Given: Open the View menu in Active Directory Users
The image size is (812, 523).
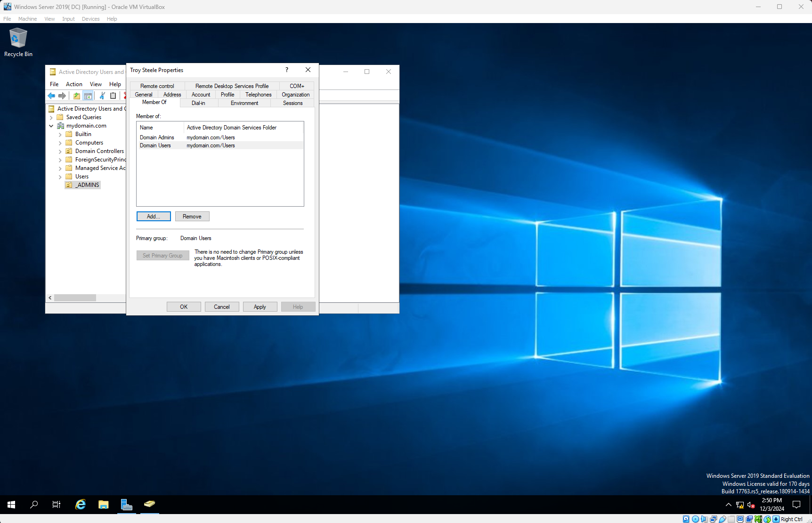Looking at the screenshot, I should point(96,84).
